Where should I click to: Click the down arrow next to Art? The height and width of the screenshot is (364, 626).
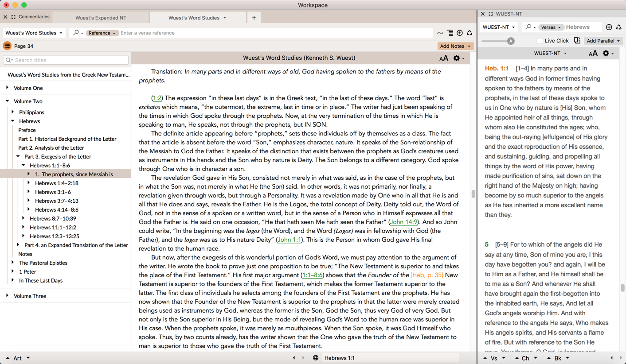[28, 358]
